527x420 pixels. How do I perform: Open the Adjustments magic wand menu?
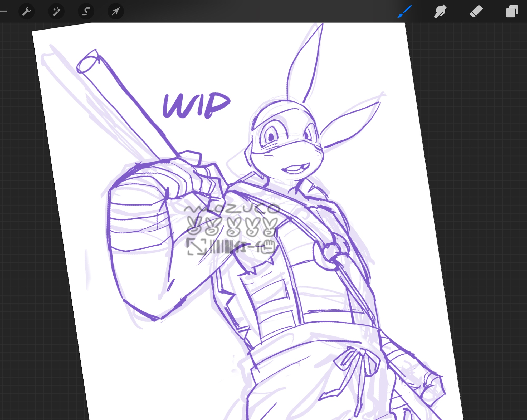pos(56,11)
